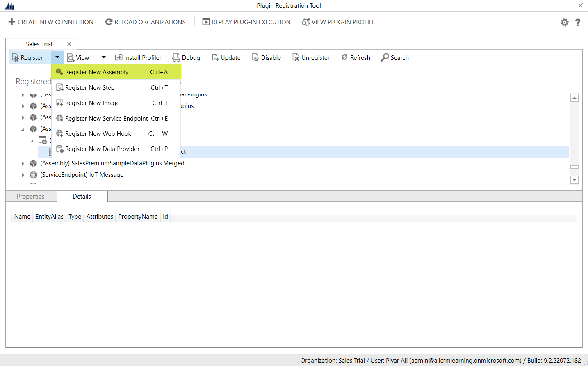This screenshot has height=366, width=588.
Task: Open settings gear icon
Action: click(565, 23)
